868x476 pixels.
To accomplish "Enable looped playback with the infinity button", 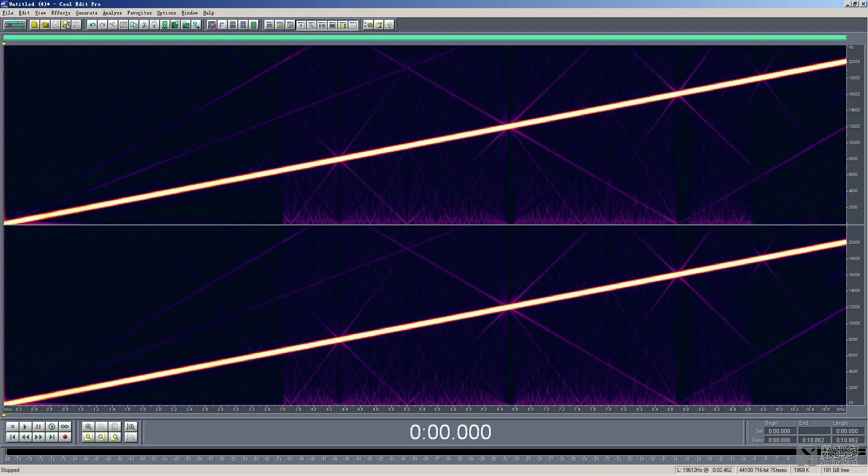I will tap(65, 426).
